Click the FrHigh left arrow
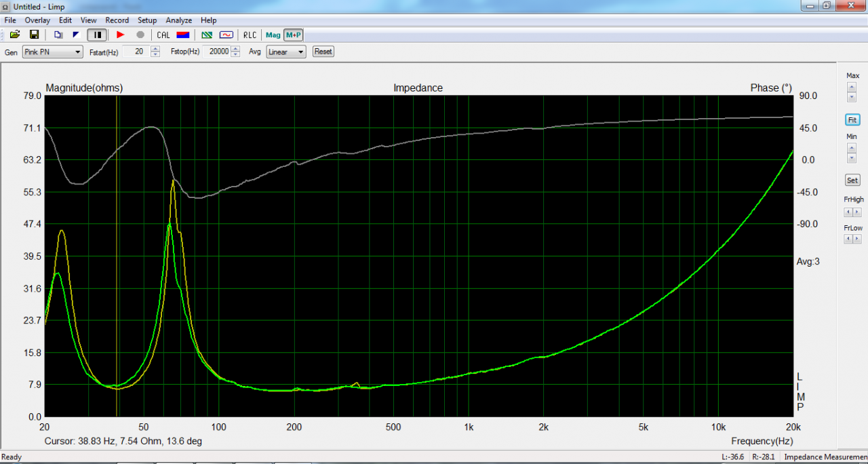This screenshot has width=868, height=464. point(848,212)
